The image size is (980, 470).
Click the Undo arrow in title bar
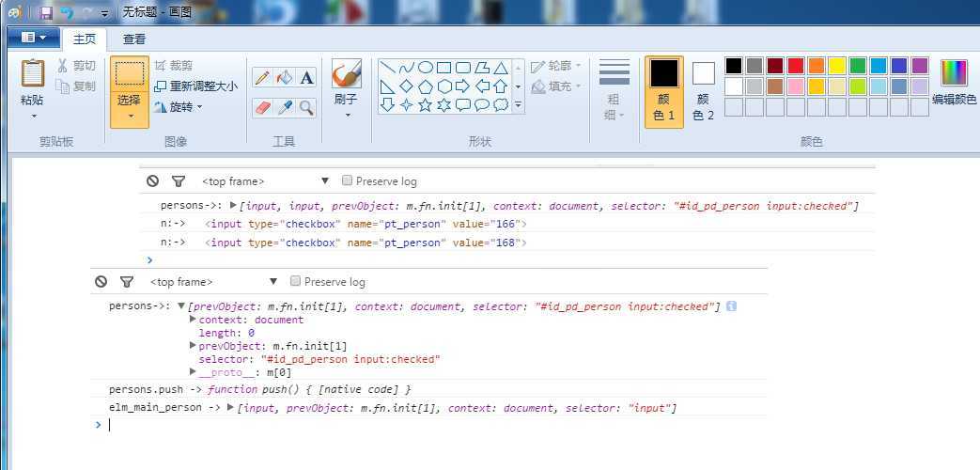pos(67,12)
